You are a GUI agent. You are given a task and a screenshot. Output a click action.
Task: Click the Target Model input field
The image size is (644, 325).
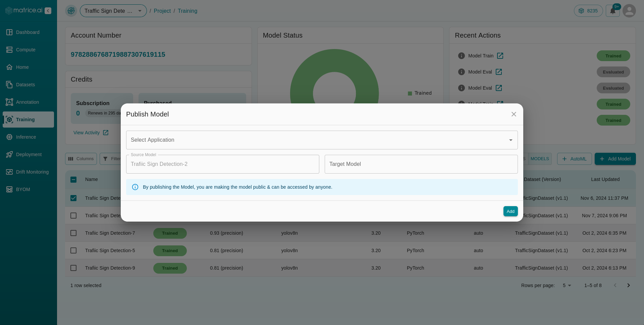point(421,164)
